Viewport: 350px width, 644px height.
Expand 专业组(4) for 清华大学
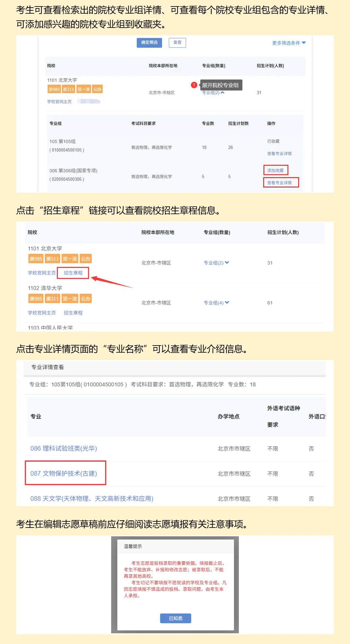[x=216, y=303]
